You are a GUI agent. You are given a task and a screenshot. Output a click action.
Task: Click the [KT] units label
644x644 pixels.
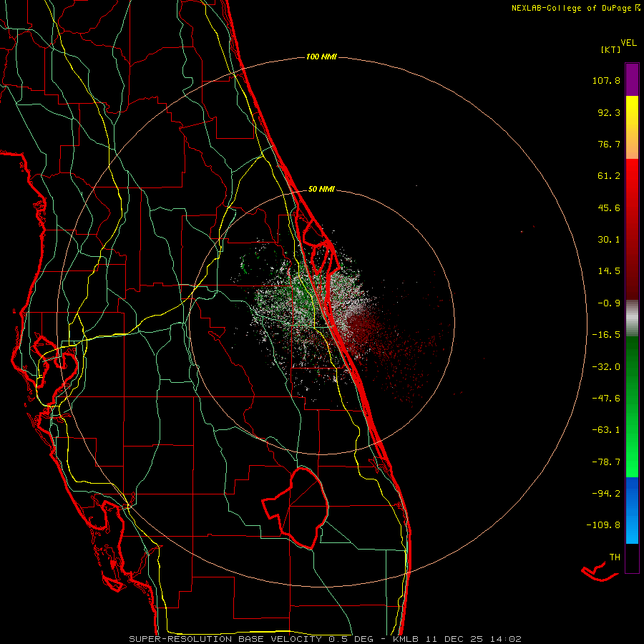click(610, 49)
